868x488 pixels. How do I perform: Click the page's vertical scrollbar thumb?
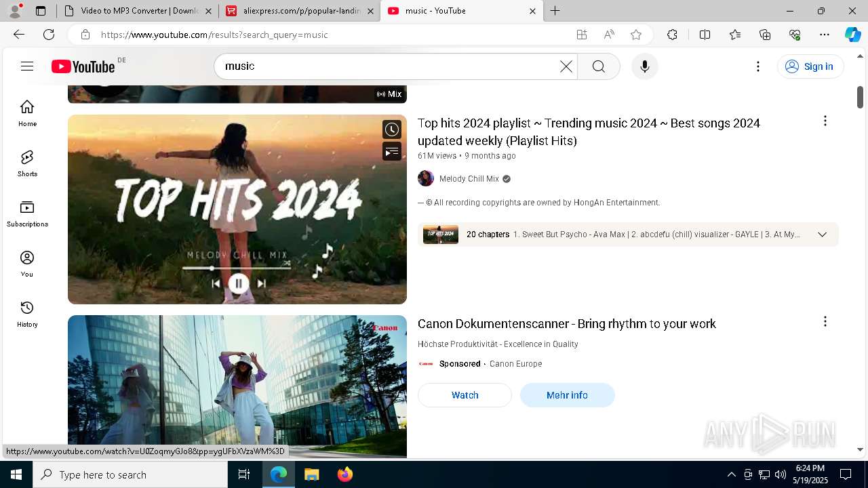(860, 96)
